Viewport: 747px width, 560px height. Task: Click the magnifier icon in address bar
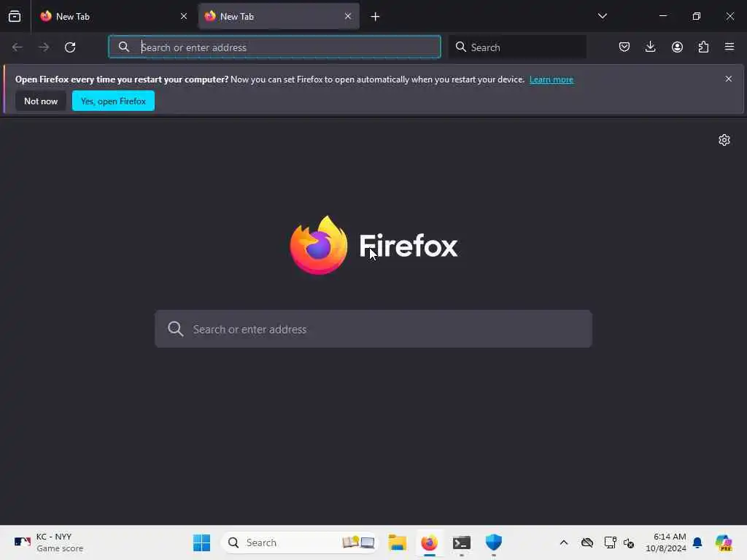[x=124, y=47]
